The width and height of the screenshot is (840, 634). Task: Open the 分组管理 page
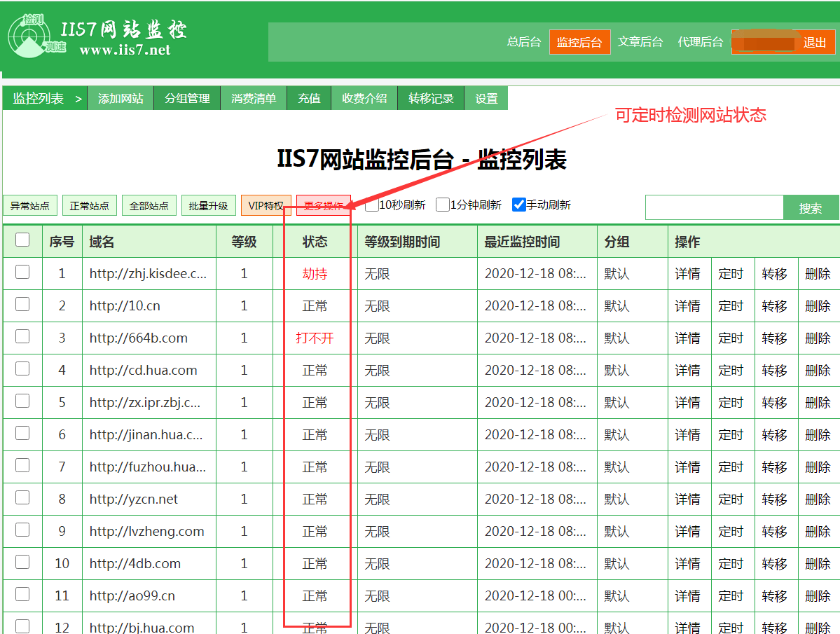186,98
